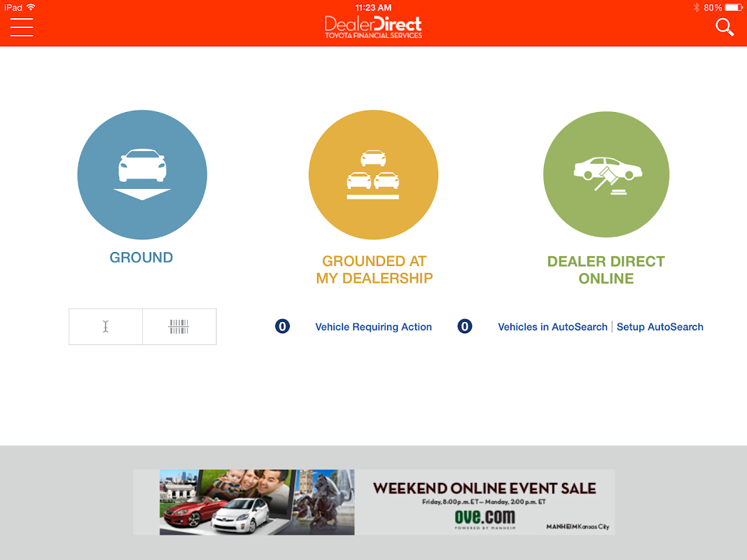
Task: Tap the Bluetooth status icon
Action: 696,8
